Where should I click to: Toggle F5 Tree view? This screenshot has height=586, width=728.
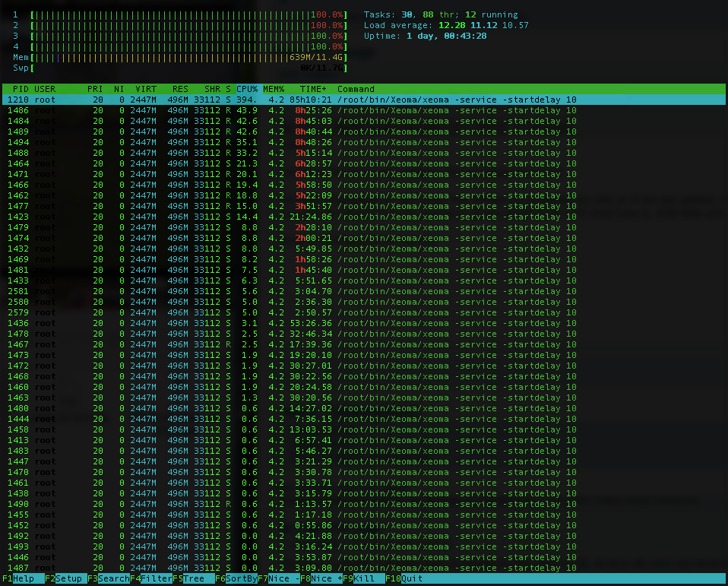(194, 578)
